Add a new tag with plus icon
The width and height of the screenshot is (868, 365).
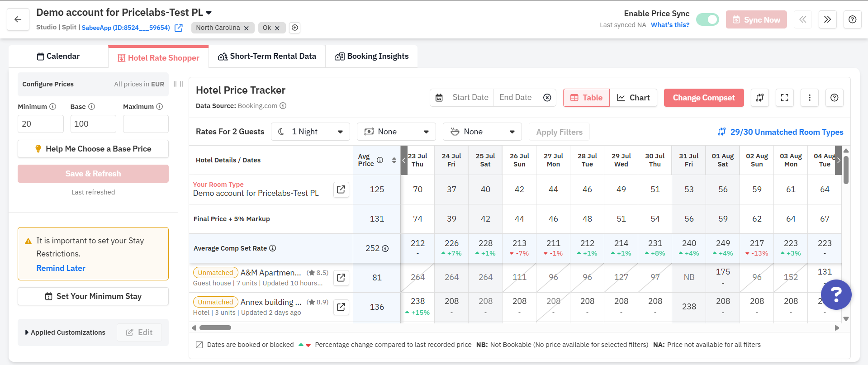(295, 28)
